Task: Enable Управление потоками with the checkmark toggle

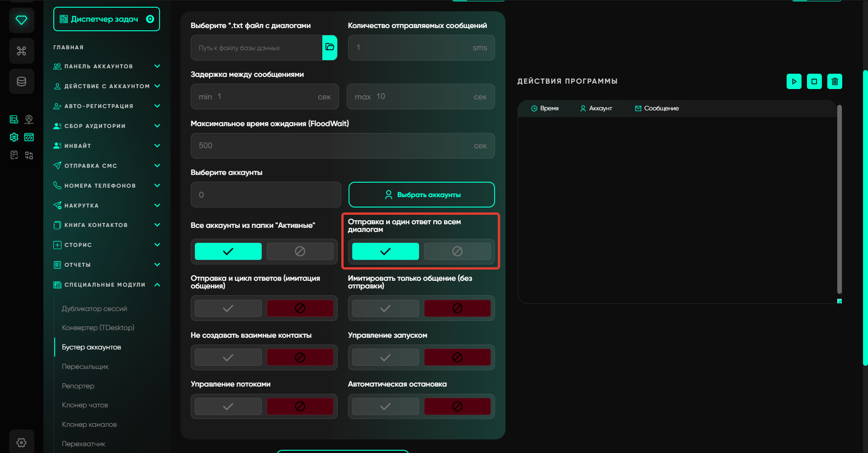Action: (228, 406)
